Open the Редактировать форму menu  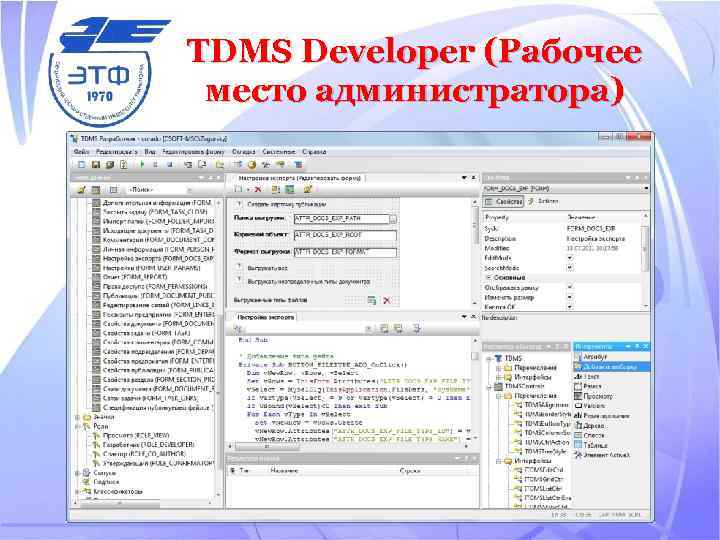(x=193, y=152)
